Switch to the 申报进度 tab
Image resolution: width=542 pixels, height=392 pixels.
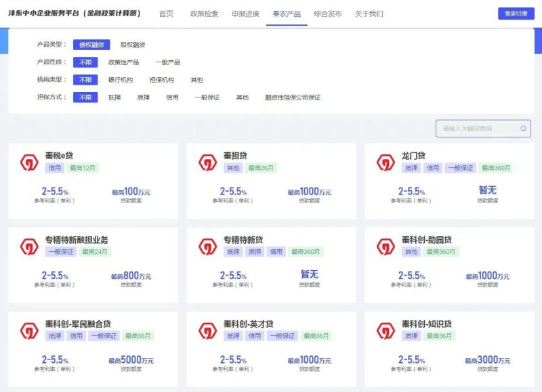pos(245,14)
